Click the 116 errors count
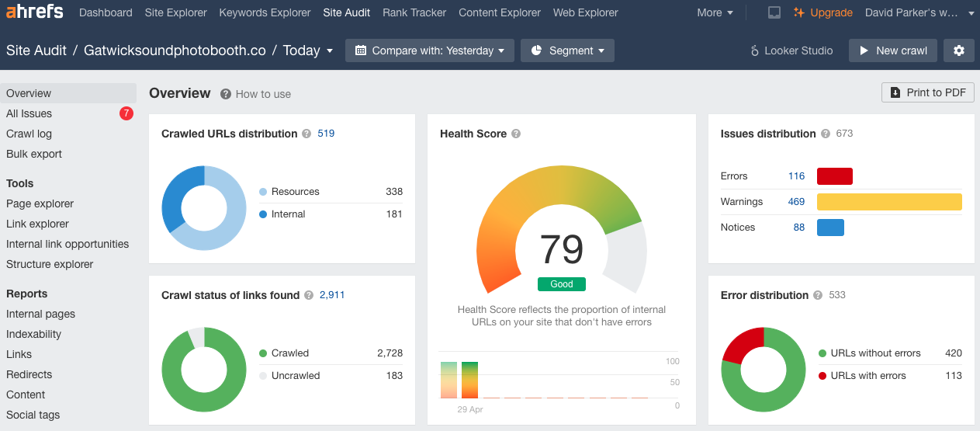The height and width of the screenshot is (431, 980). point(796,176)
